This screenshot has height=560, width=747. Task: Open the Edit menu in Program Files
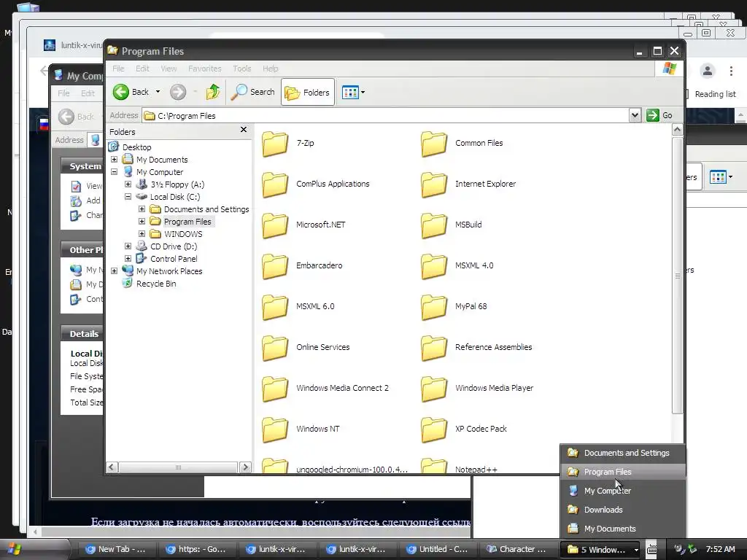point(142,69)
